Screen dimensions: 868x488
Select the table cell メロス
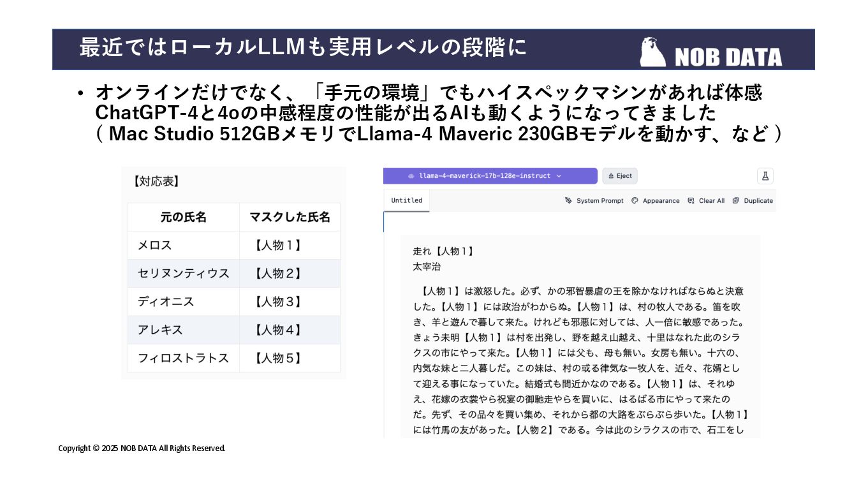point(184,246)
